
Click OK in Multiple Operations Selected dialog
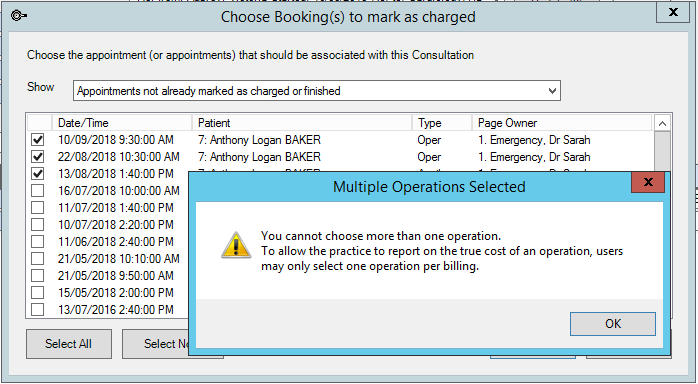[x=613, y=323]
